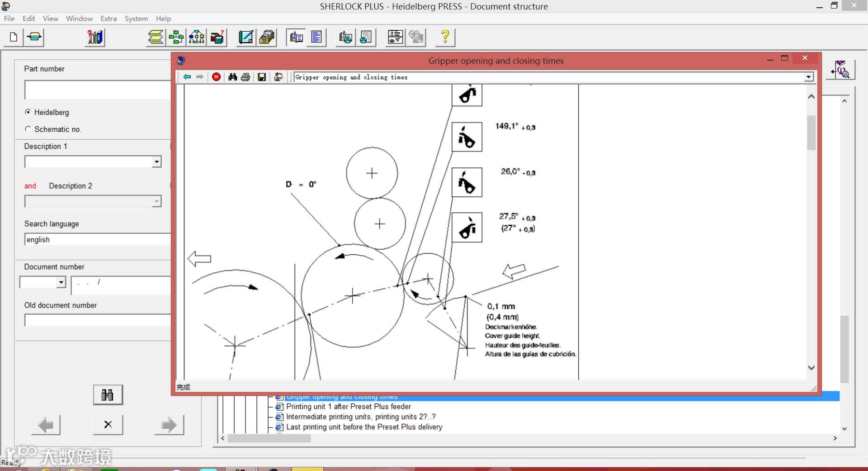The width and height of the screenshot is (868, 471).
Task: Click the book with printer icon
Action: tap(346, 37)
